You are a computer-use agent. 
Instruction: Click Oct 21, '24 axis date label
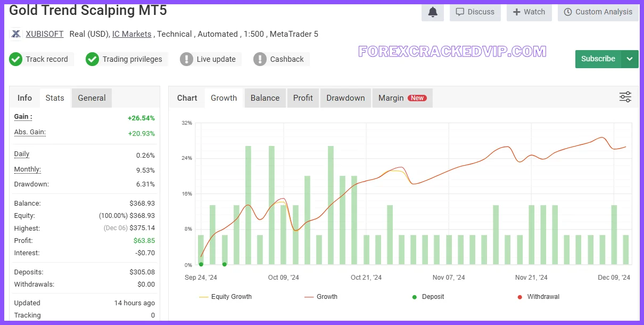coord(366,278)
